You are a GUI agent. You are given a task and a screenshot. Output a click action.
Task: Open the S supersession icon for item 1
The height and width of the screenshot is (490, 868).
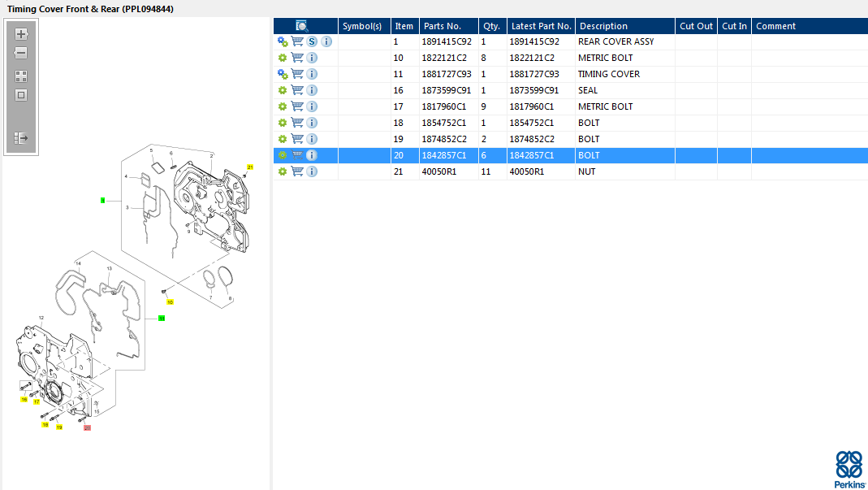tap(312, 41)
